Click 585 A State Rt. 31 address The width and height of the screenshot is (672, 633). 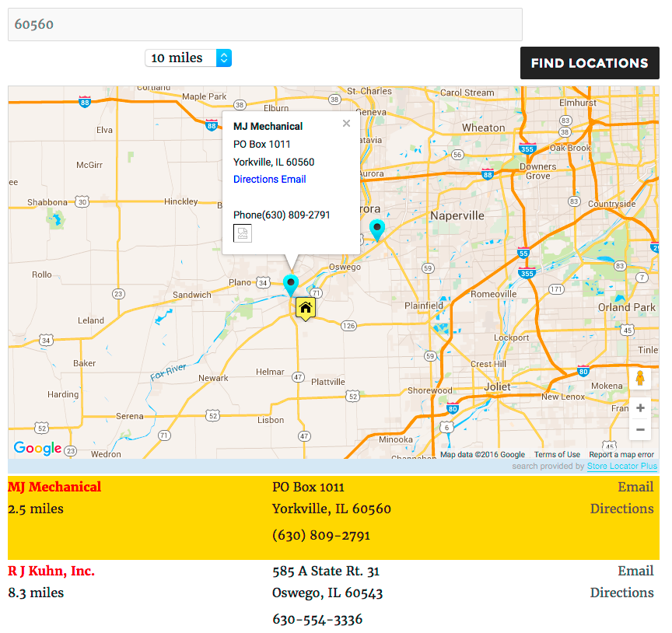click(326, 571)
